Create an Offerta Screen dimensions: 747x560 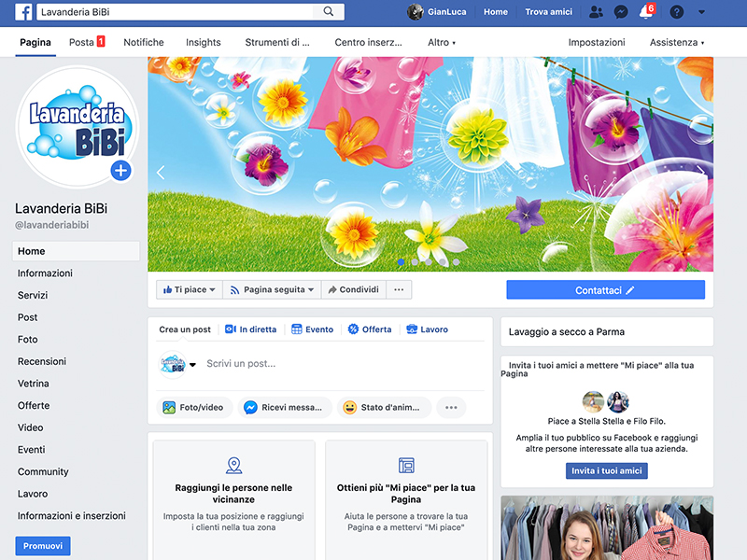pos(370,329)
